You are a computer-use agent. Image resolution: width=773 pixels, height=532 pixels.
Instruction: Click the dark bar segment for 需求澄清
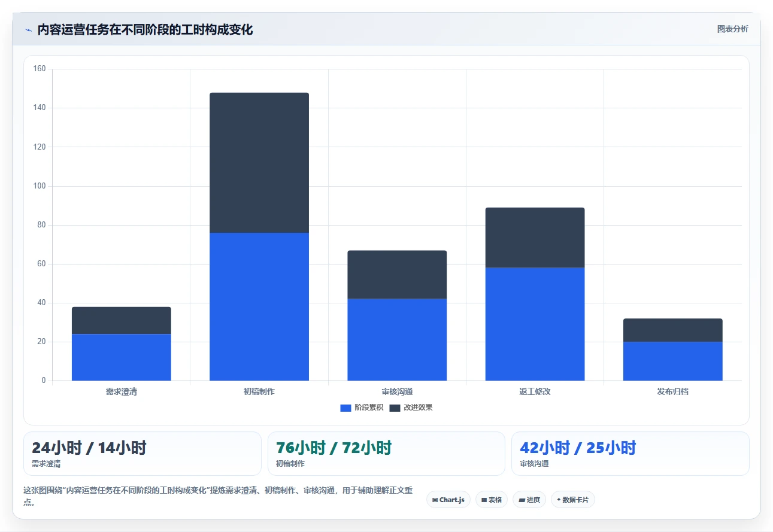(x=122, y=320)
